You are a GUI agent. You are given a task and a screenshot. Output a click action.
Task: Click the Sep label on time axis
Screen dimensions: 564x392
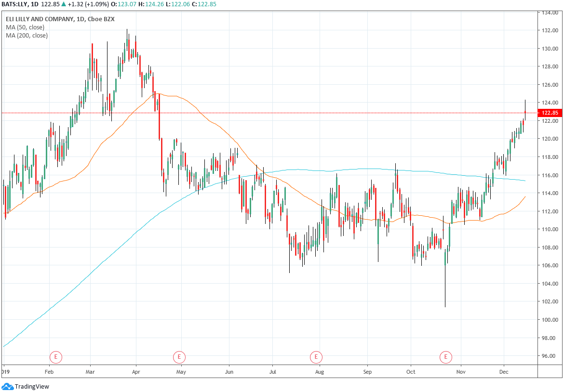[x=367, y=371]
